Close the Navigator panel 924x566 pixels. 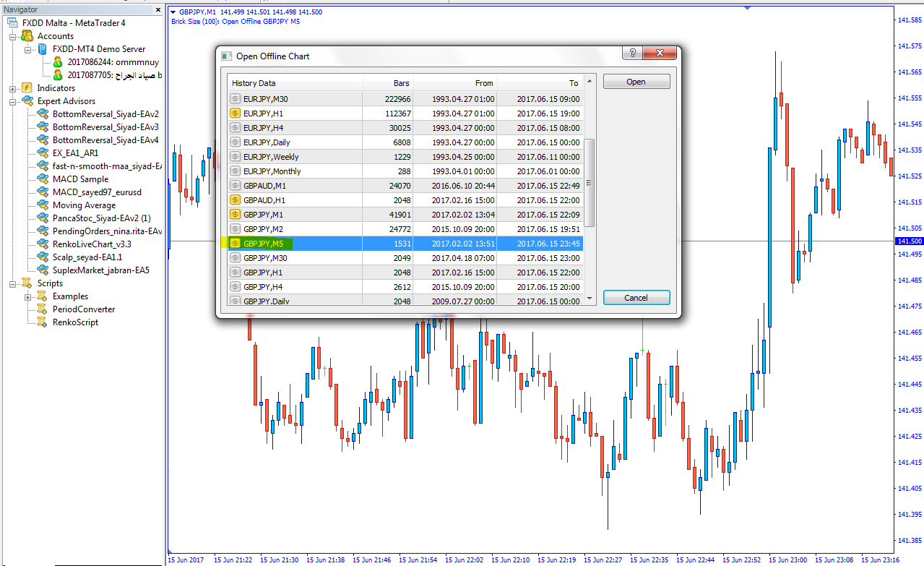158,9
